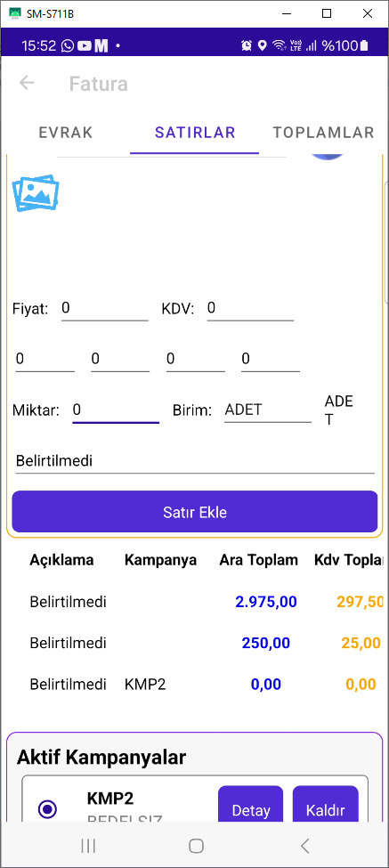The width and height of the screenshot is (389, 868).
Task: Click the KDV tax input field
Action: pyautogui.click(x=250, y=308)
